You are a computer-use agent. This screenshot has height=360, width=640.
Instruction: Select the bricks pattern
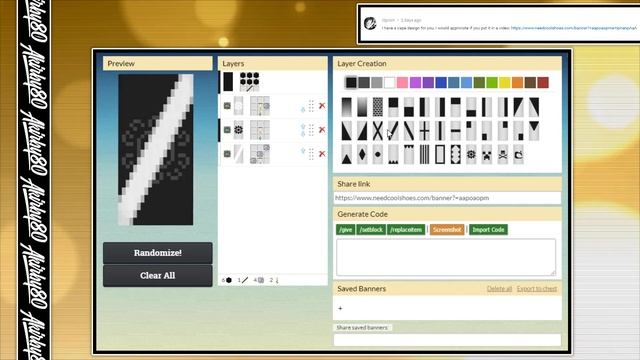click(x=378, y=107)
